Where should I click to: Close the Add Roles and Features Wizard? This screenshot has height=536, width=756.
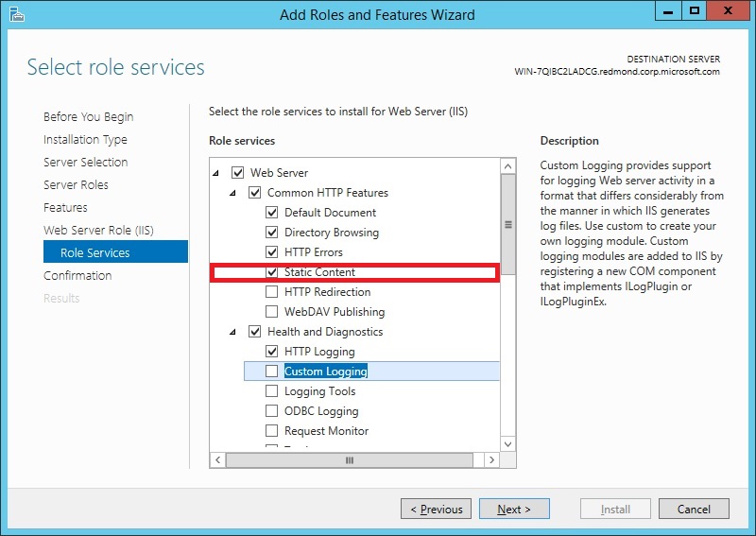click(x=728, y=10)
